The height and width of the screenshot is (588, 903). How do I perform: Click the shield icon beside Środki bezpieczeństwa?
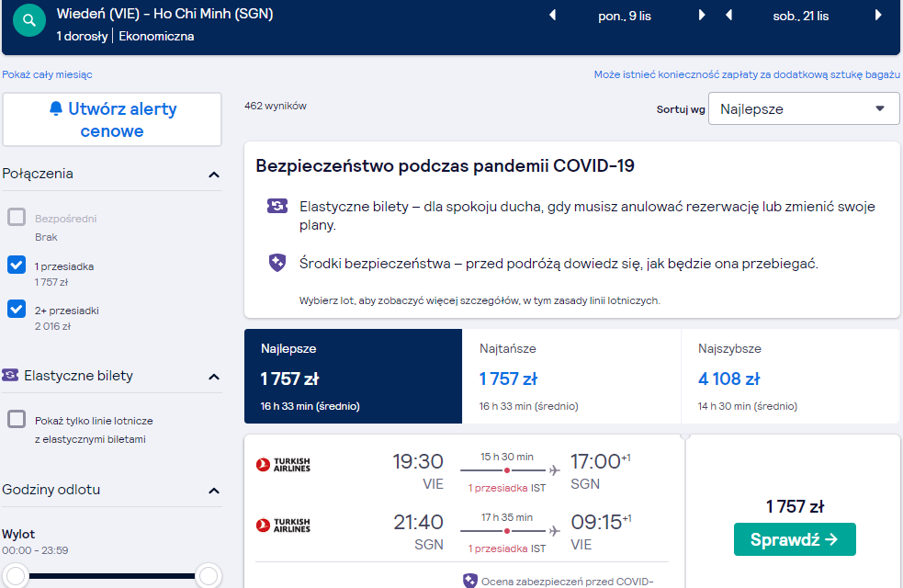tap(277, 263)
